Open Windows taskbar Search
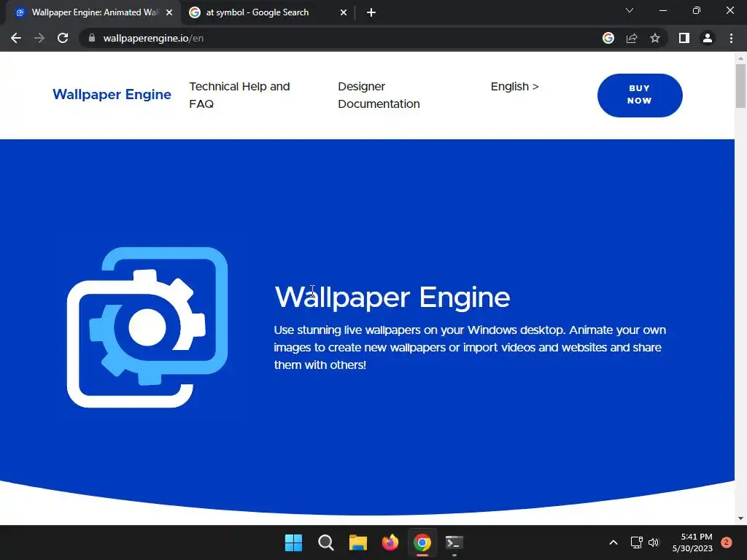The image size is (747, 560). point(326,542)
